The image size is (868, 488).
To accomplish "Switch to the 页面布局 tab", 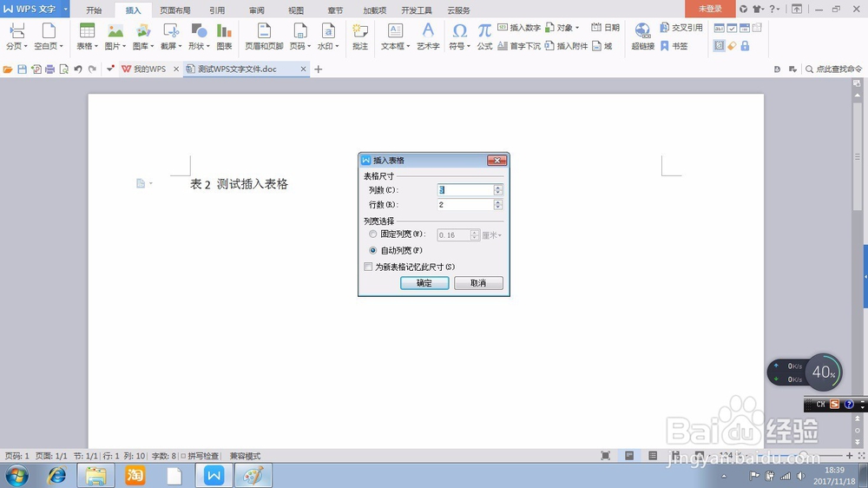I will click(175, 10).
